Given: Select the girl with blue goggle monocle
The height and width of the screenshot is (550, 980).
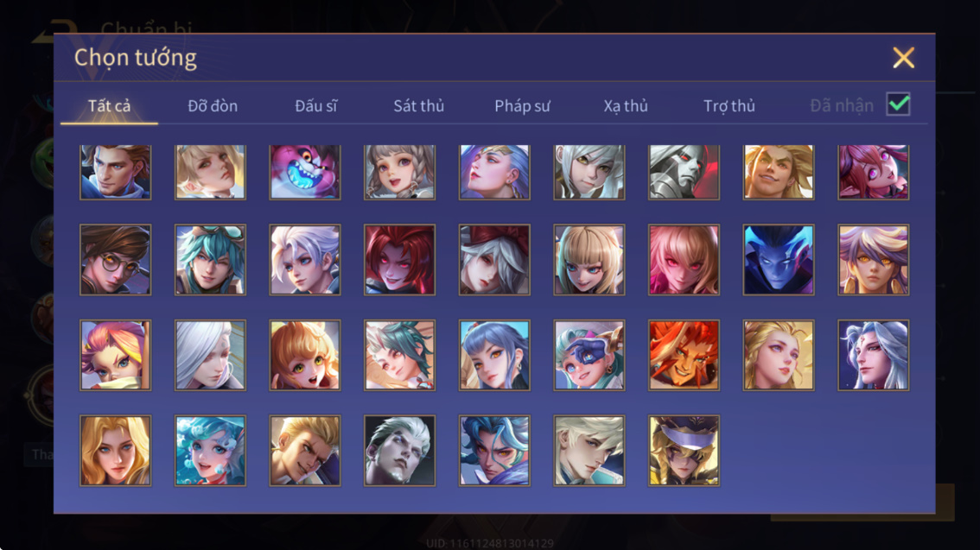Looking at the screenshot, I should pyautogui.click(x=589, y=355).
